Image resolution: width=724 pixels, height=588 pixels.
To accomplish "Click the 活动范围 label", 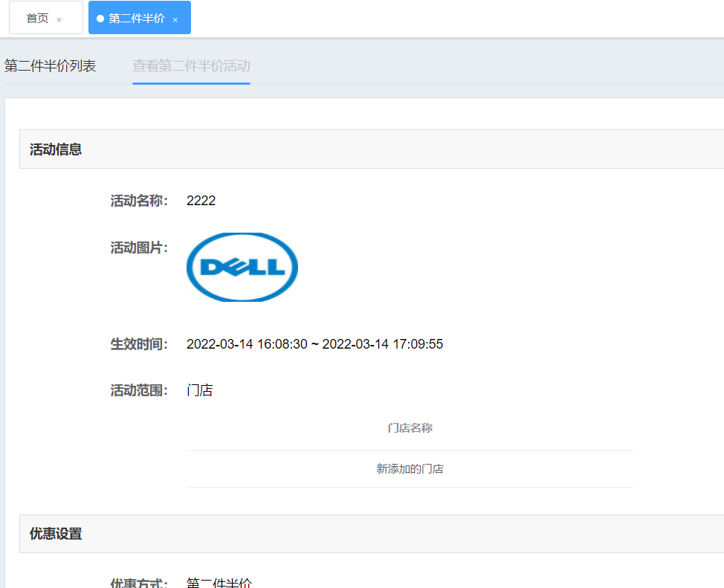I will pos(139,390).
